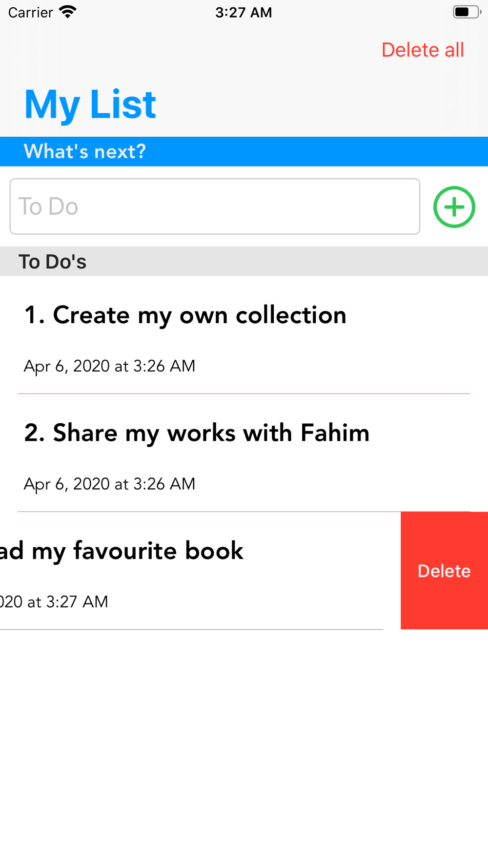Tap the clock in status bar
Image resolution: width=488 pixels, height=868 pixels.
tap(244, 12)
